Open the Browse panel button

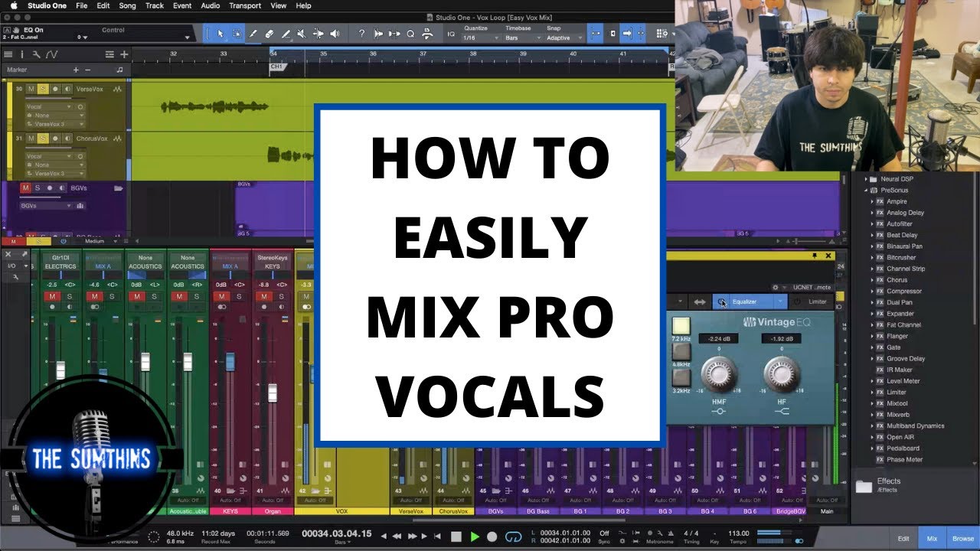click(x=963, y=539)
